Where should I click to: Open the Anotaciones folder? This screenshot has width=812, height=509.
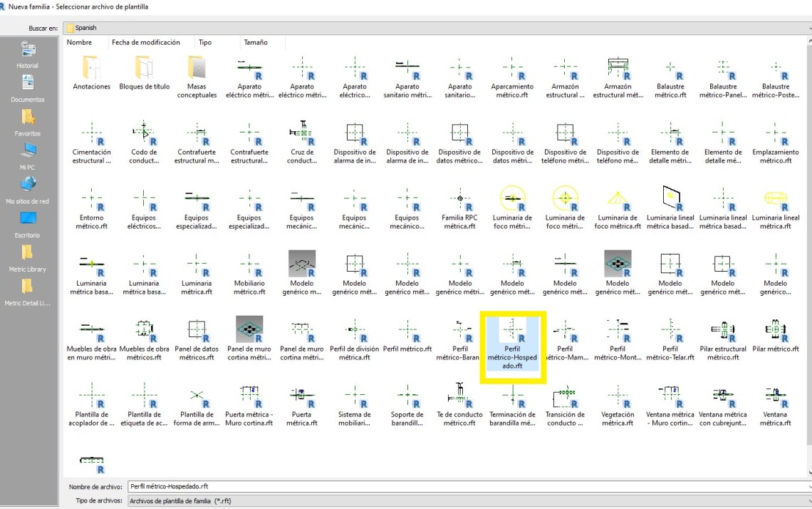pos(92,73)
